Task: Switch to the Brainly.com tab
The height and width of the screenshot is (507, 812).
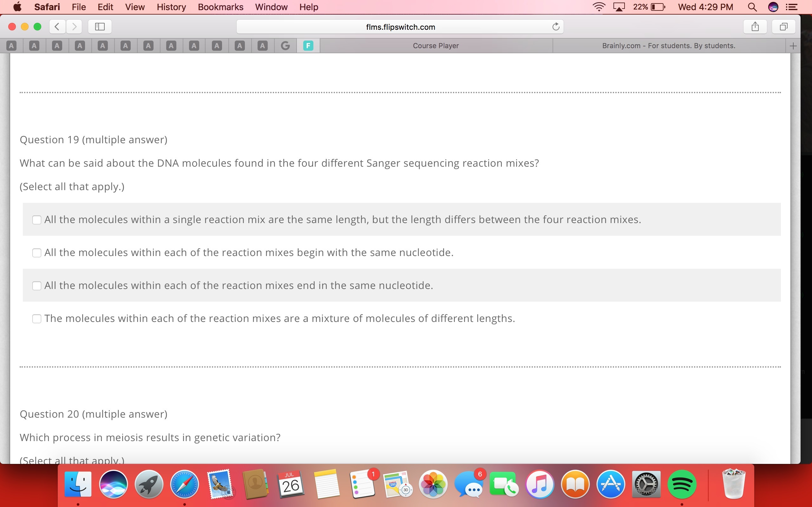Action: [668, 46]
